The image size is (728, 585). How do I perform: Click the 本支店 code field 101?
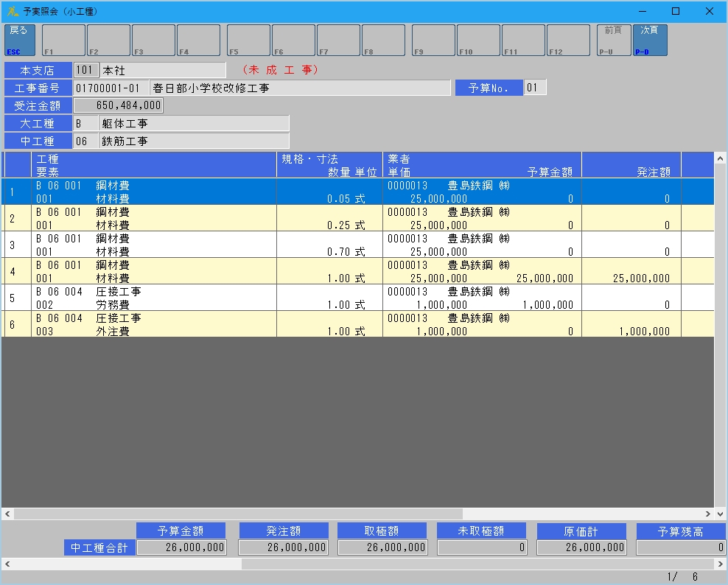pyautogui.click(x=86, y=71)
